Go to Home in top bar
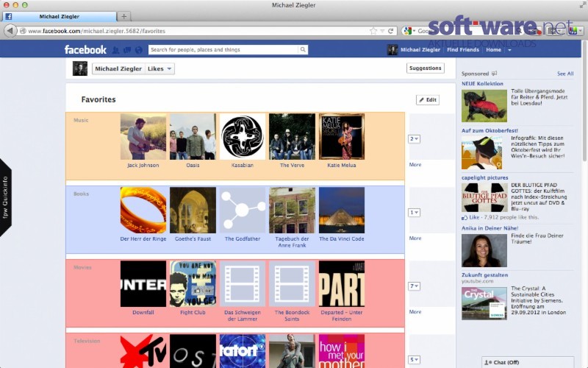Viewport: 588px width, 368px height. (493, 49)
